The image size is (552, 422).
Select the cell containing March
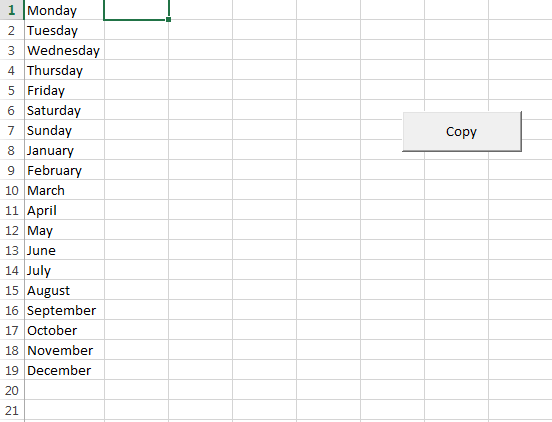[64, 190]
